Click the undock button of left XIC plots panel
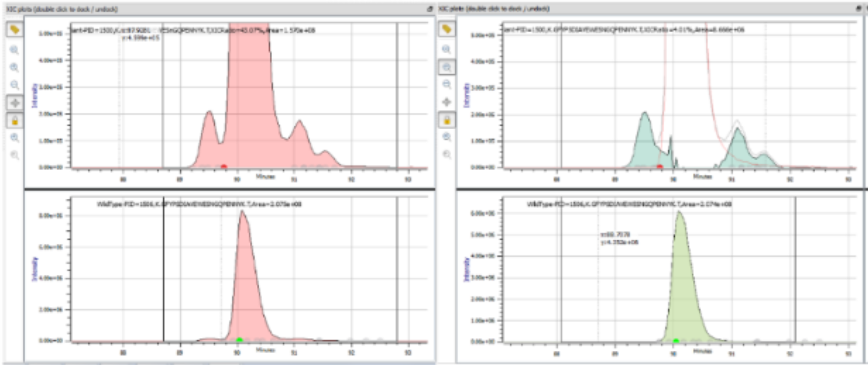The height and width of the screenshot is (365, 868). (x=430, y=9)
